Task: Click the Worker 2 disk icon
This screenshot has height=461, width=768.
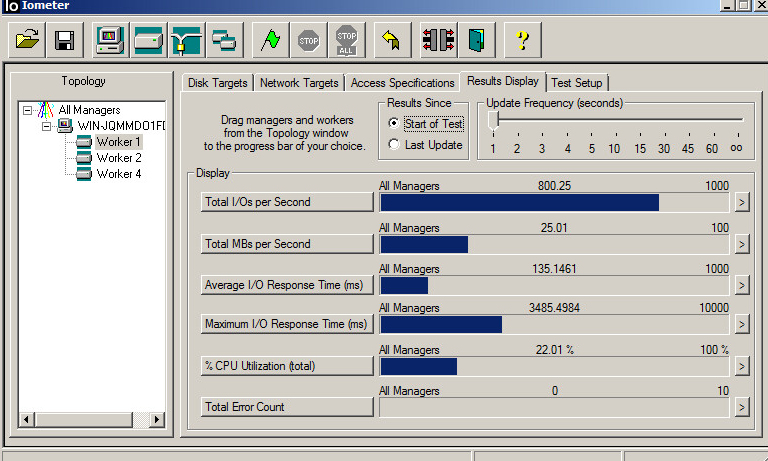Action: point(84,158)
